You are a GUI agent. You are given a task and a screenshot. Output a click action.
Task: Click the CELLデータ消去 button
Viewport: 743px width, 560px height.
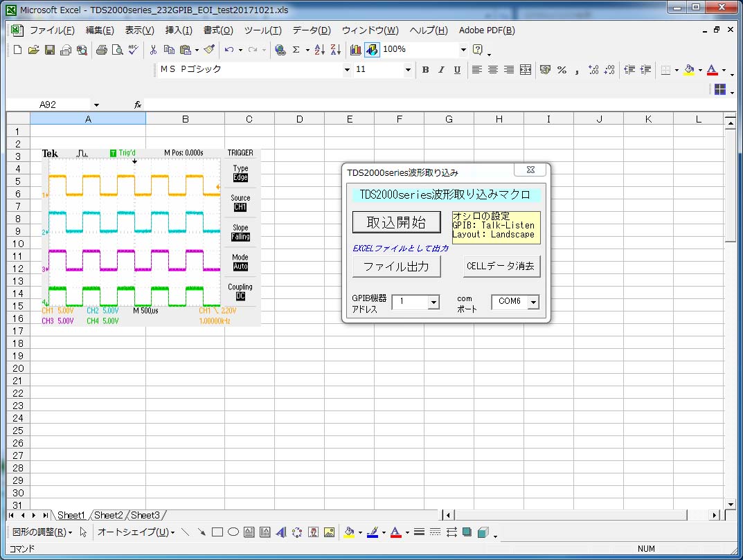(501, 267)
